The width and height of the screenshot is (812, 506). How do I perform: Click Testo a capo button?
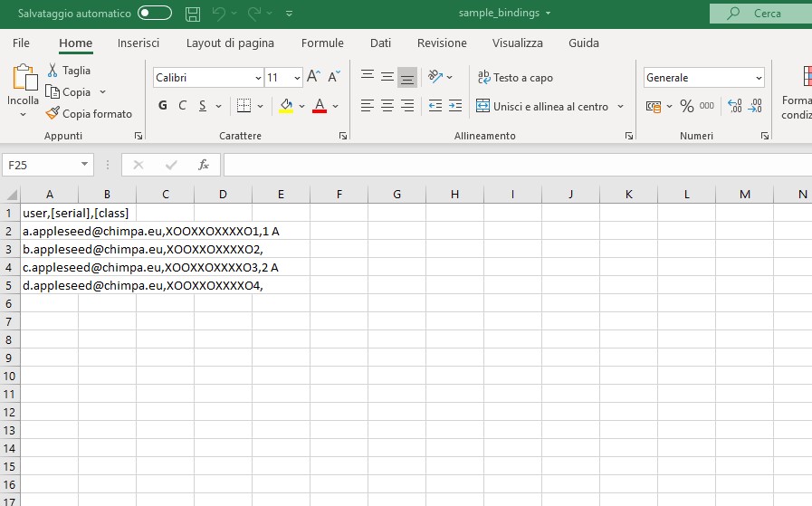[x=515, y=78]
